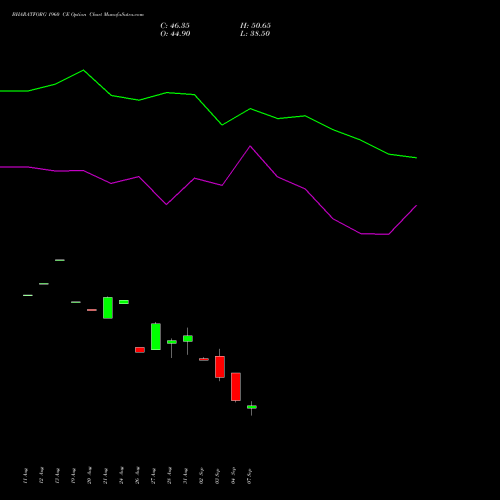500x500 pixels.
Task: Click the 28 Aug date label
Action: pos(169,475)
